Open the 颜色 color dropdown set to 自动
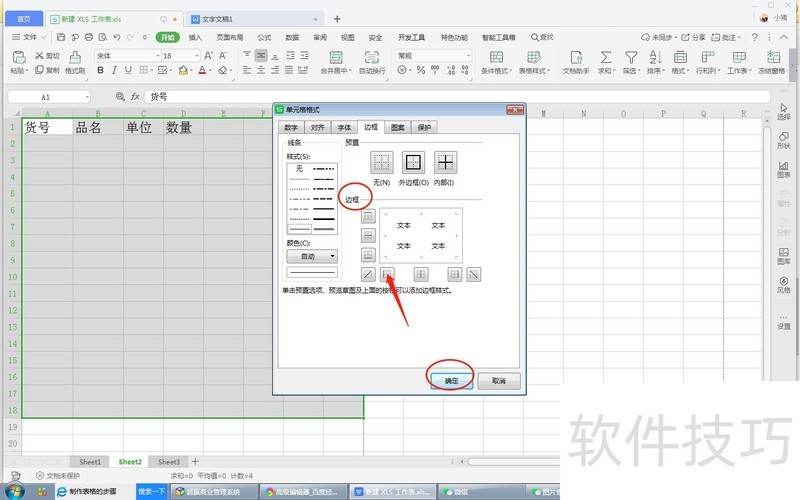 coord(312,256)
